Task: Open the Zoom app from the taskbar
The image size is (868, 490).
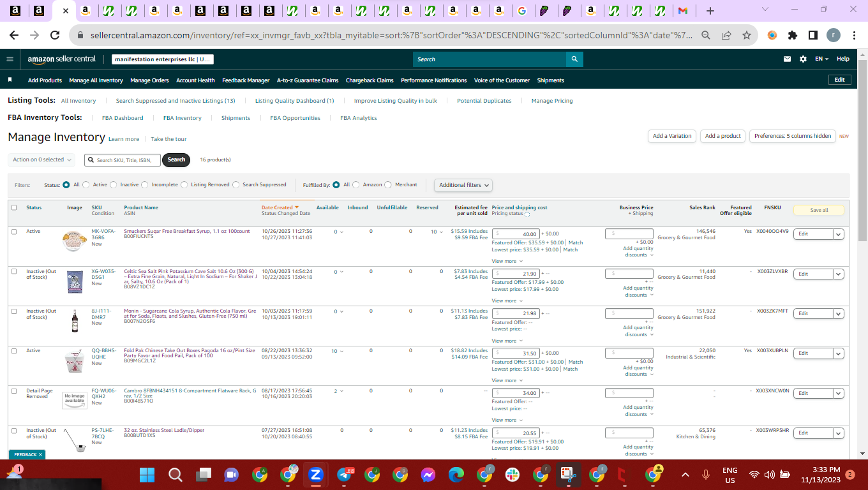Action: [315, 475]
